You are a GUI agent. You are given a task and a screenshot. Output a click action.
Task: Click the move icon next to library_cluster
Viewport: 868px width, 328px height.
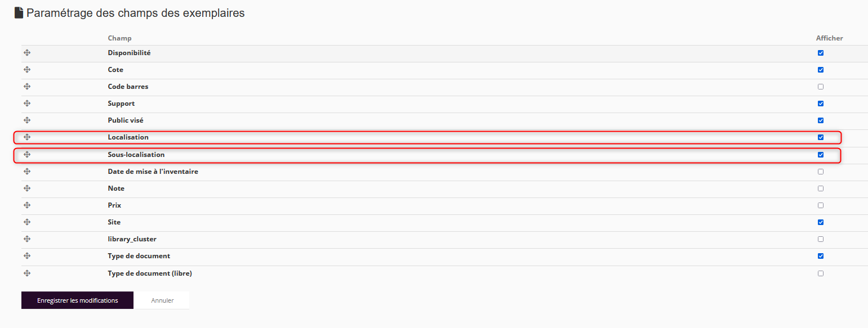click(x=27, y=239)
